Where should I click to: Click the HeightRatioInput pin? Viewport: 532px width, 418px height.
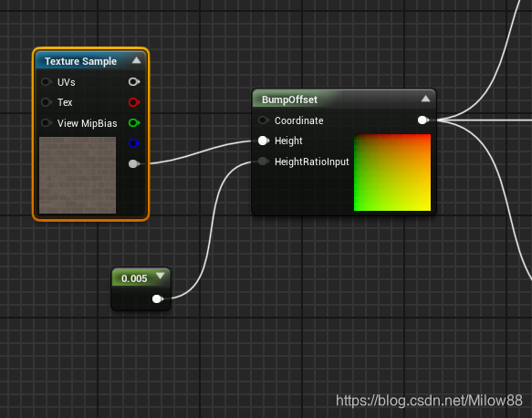coord(264,162)
